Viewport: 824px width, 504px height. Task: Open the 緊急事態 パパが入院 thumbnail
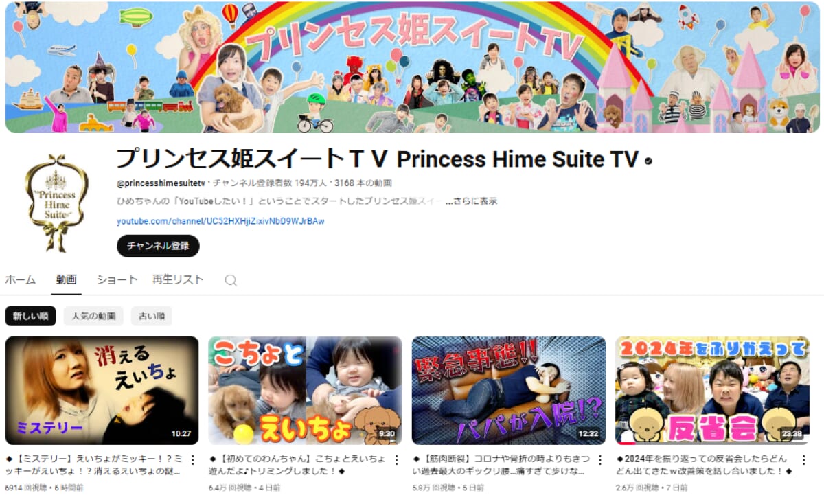click(509, 391)
